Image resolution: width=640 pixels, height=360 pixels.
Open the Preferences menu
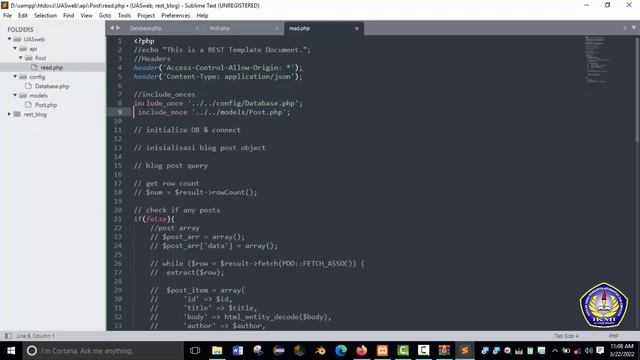[176, 16]
